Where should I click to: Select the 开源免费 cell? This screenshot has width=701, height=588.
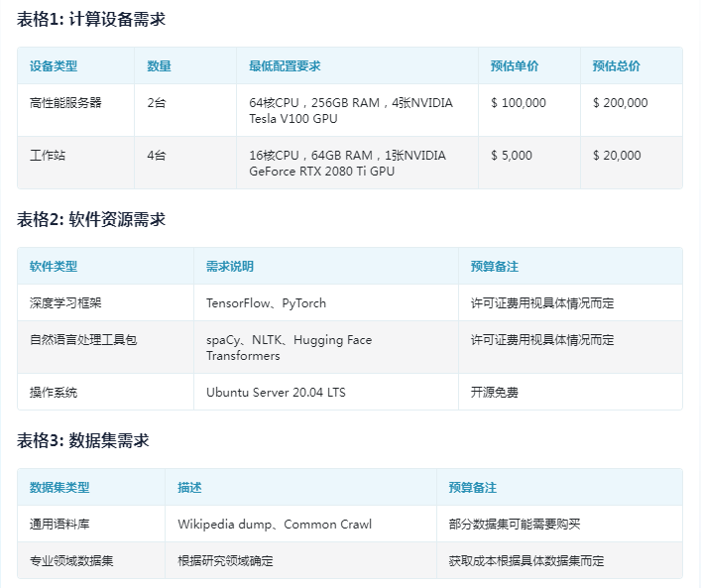tap(570, 392)
